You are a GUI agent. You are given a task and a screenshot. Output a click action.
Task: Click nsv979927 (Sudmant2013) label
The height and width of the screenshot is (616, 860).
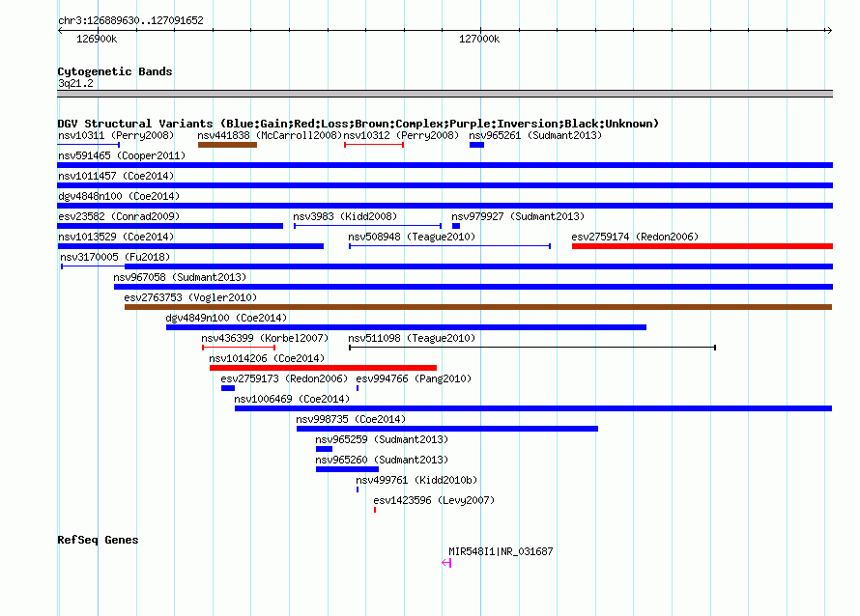click(x=518, y=216)
